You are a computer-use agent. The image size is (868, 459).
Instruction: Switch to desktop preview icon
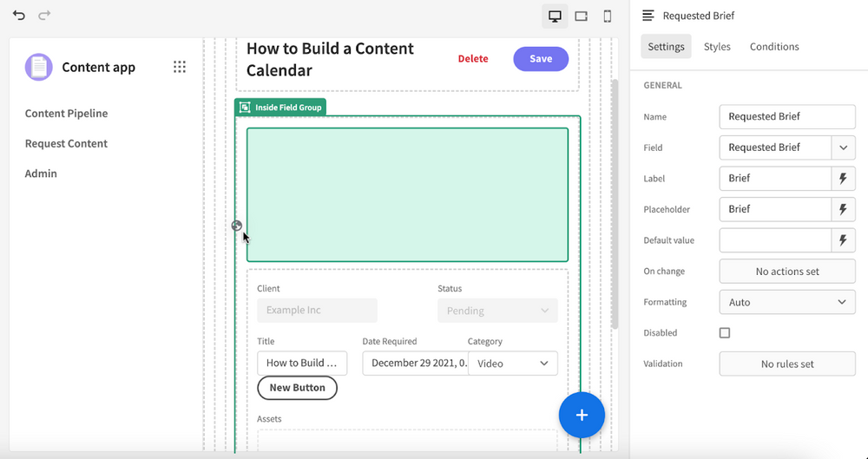pos(555,16)
